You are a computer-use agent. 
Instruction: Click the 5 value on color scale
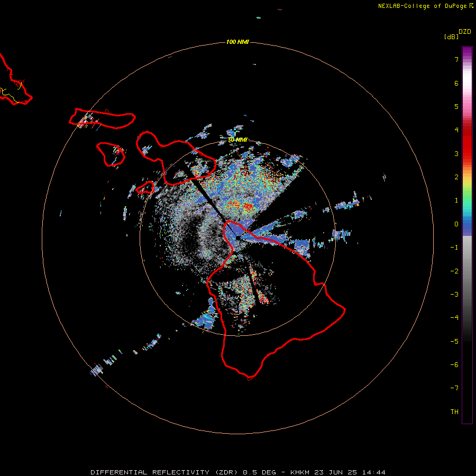tap(456, 106)
